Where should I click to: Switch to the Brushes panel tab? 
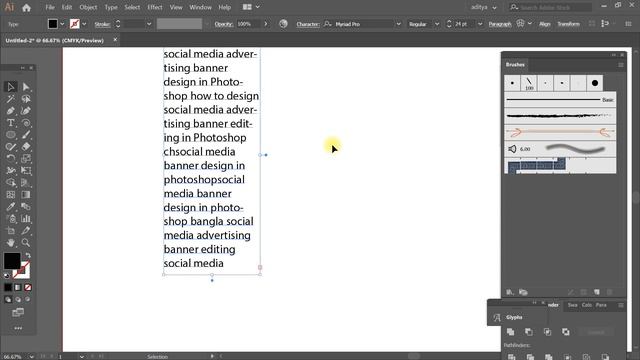tap(515, 64)
